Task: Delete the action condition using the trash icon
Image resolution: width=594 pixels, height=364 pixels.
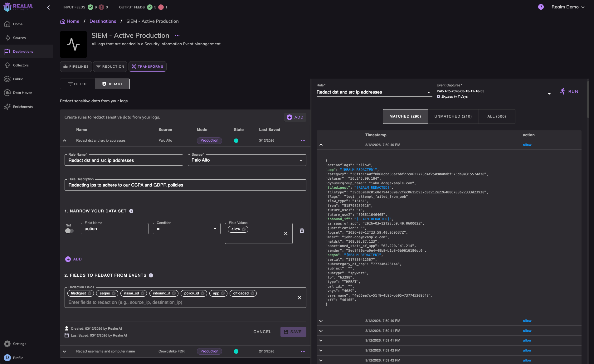Action: (x=301, y=230)
